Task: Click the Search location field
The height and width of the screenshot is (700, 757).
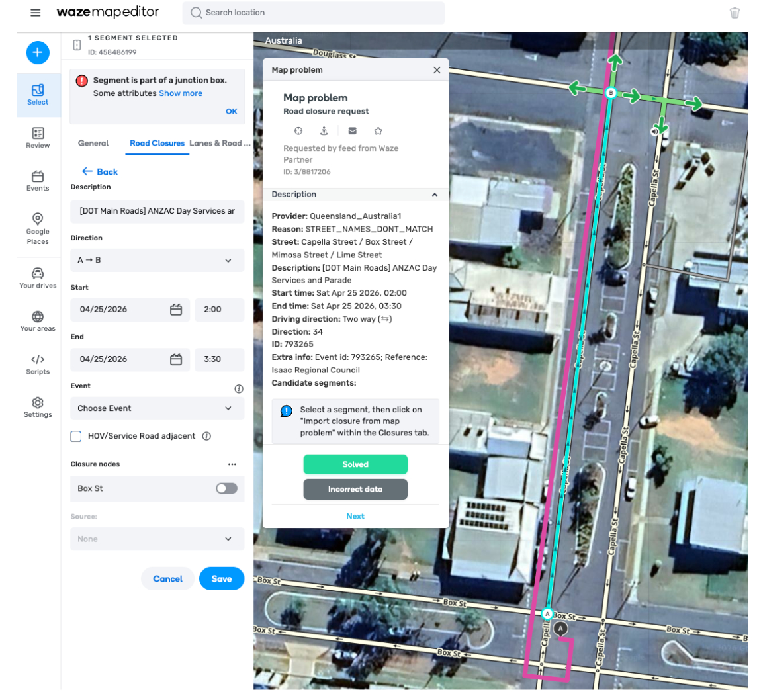Action: 314,13
